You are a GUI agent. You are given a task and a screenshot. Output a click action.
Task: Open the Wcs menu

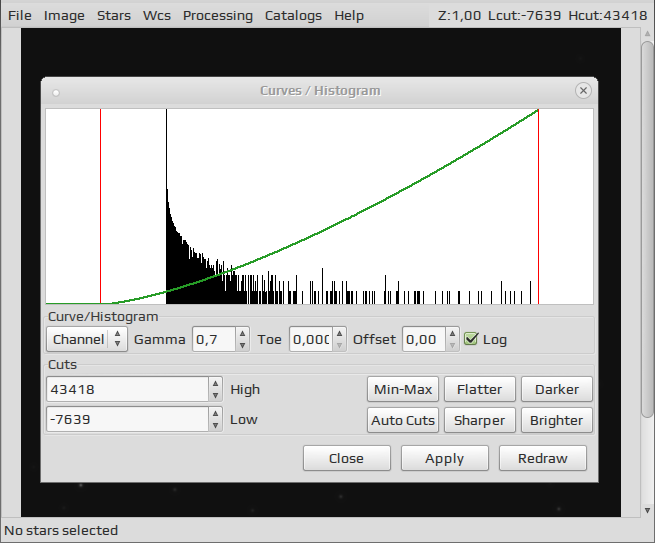157,15
